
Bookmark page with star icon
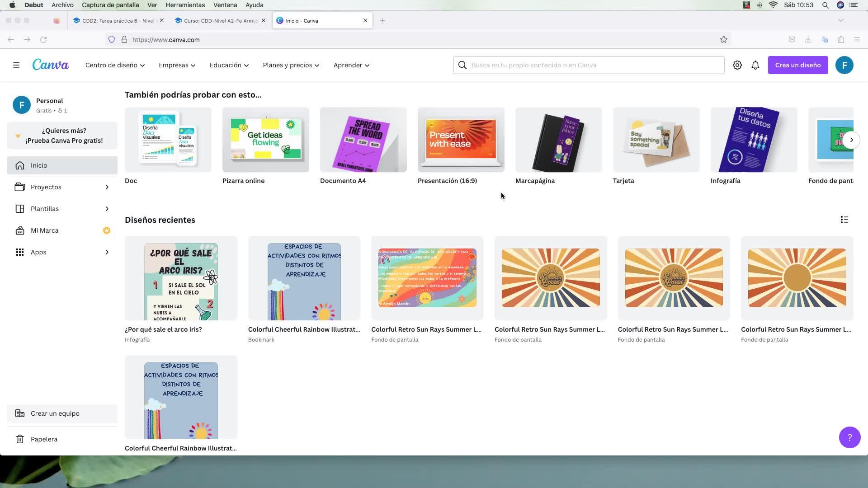[x=724, y=40]
